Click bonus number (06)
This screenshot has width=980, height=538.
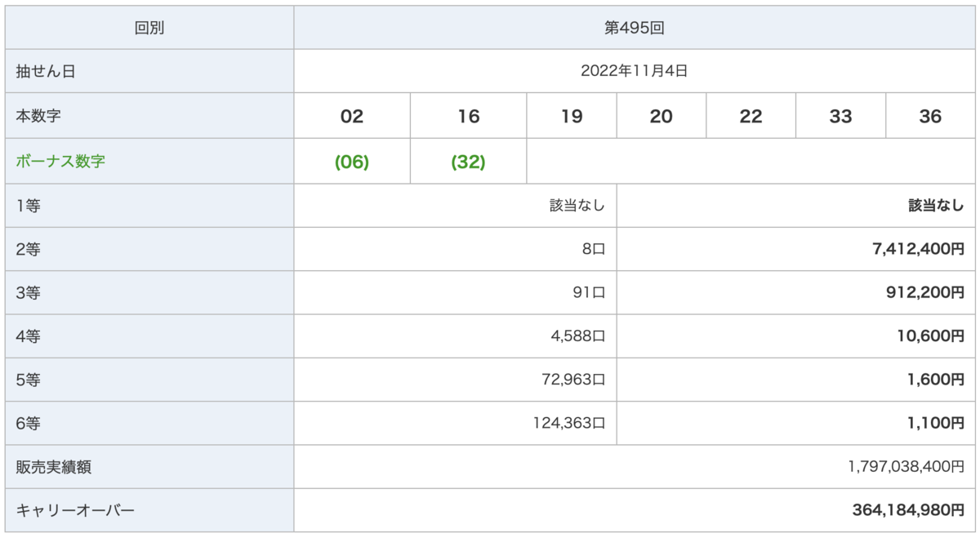click(x=352, y=162)
